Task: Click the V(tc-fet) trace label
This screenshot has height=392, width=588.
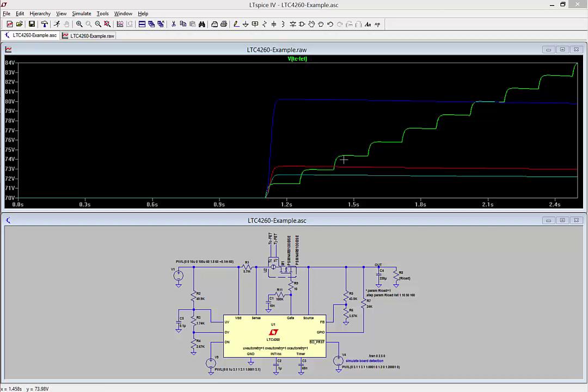Action: point(297,58)
